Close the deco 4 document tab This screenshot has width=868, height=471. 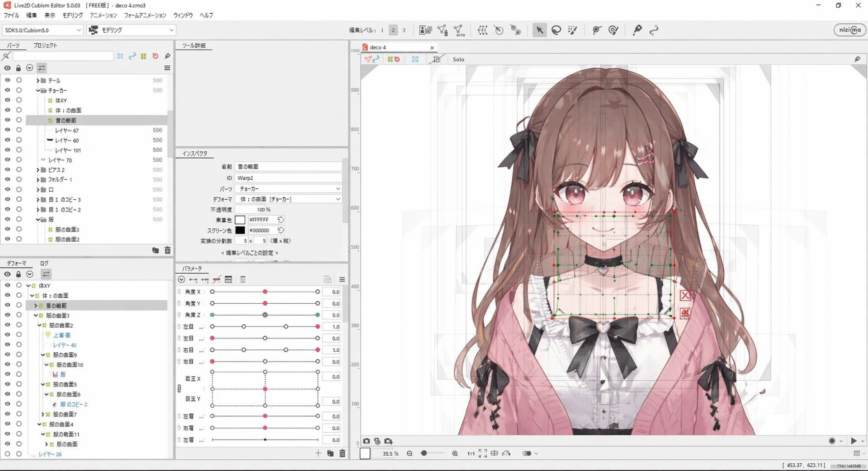432,47
